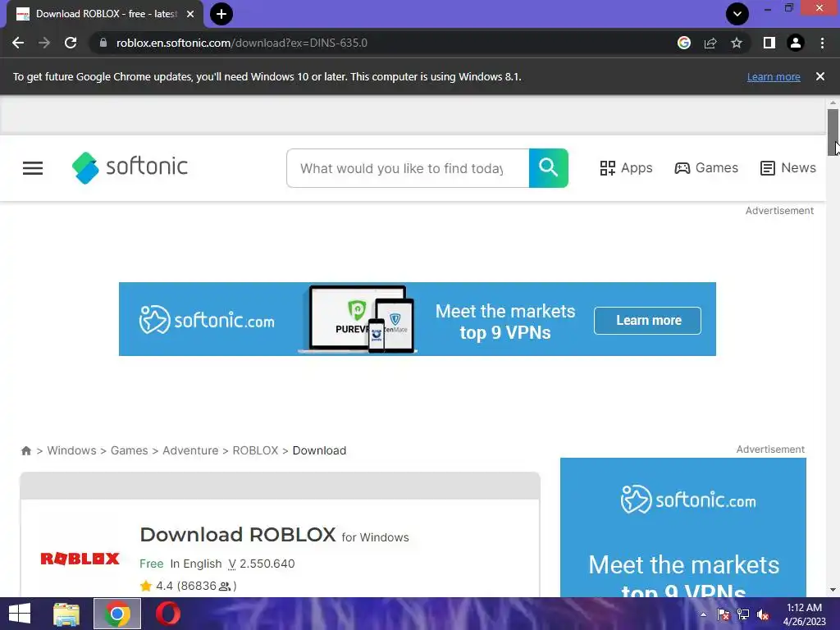840x630 pixels.
Task: Click the softonic.com logo in banner ad
Action: (207, 320)
